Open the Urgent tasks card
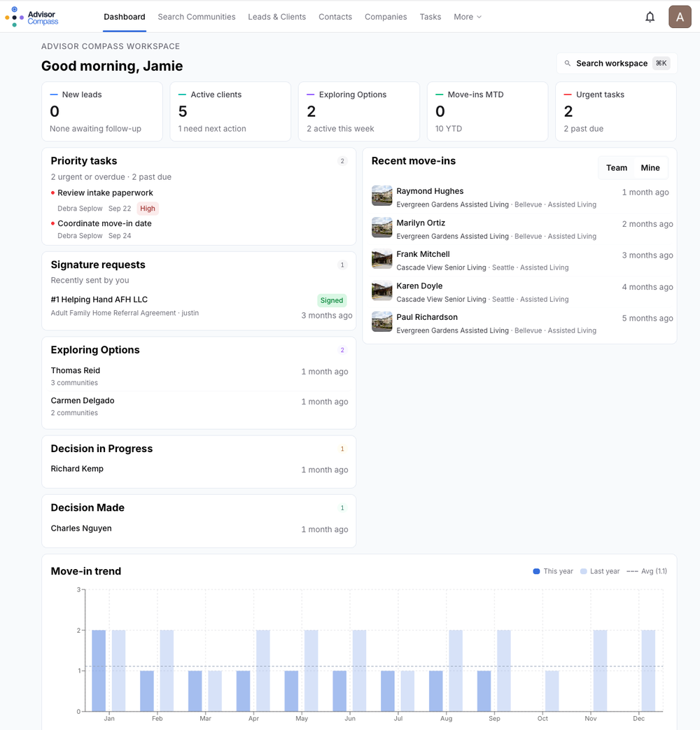Image resolution: width=700 pixels, height=730 pixels. click(616, 112)
